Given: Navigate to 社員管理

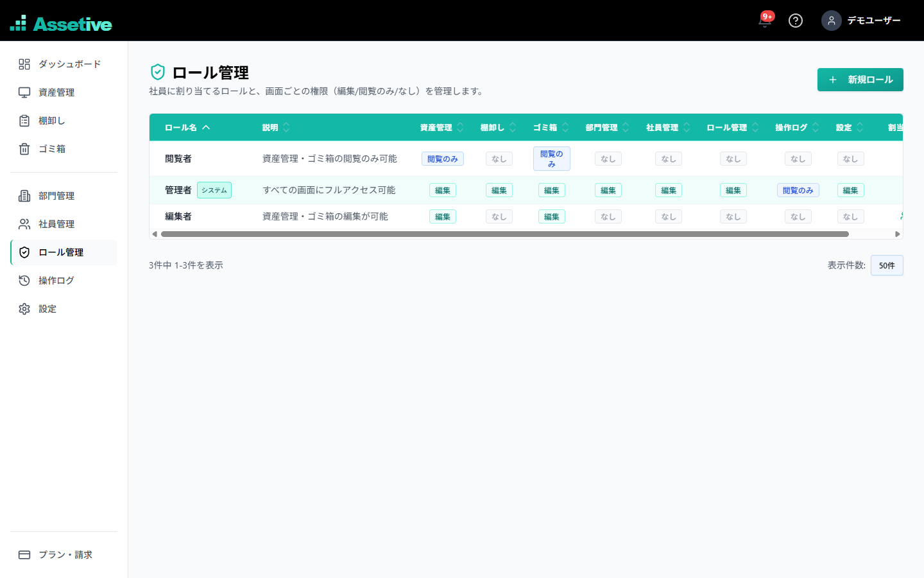Looking at the screenshot, I should pyautogui.click(x=64, y=224).
